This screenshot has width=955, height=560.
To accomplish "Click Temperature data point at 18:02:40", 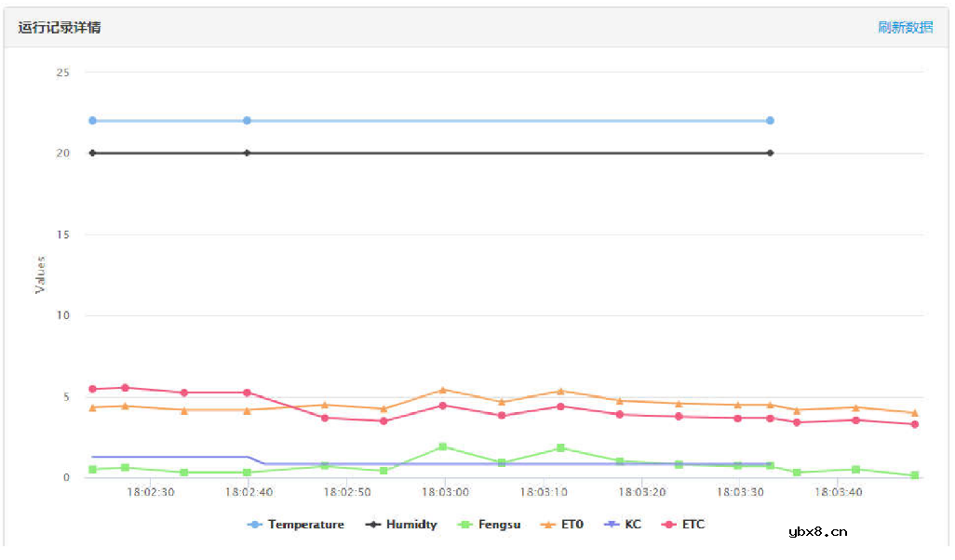I will [x=247, y=120].
